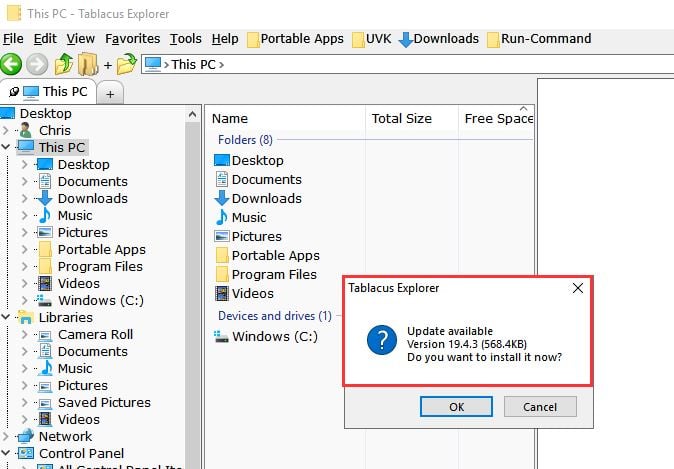Click the computer icon in address bar

[153, 64]
